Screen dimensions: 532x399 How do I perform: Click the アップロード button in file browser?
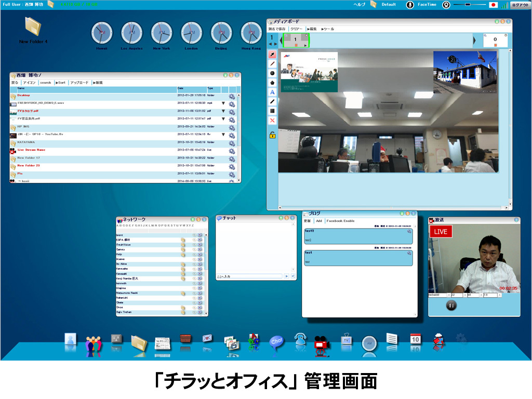(x=79, y=83)
